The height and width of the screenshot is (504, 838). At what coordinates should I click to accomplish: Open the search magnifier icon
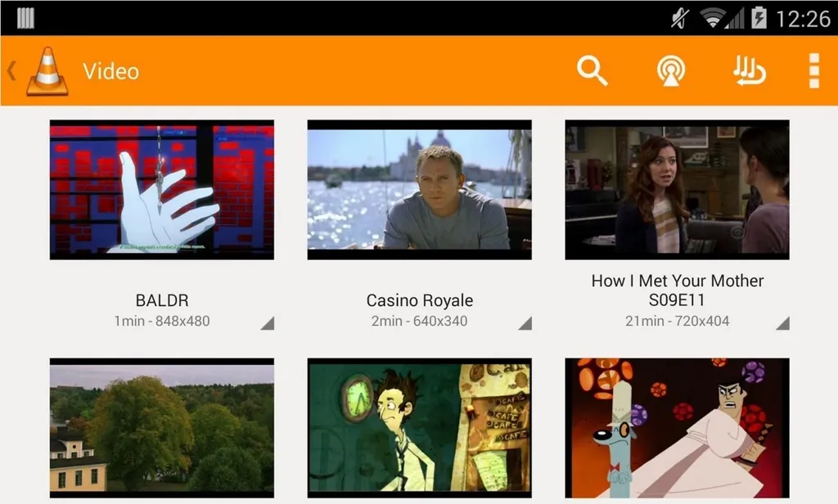pos(592,70)
